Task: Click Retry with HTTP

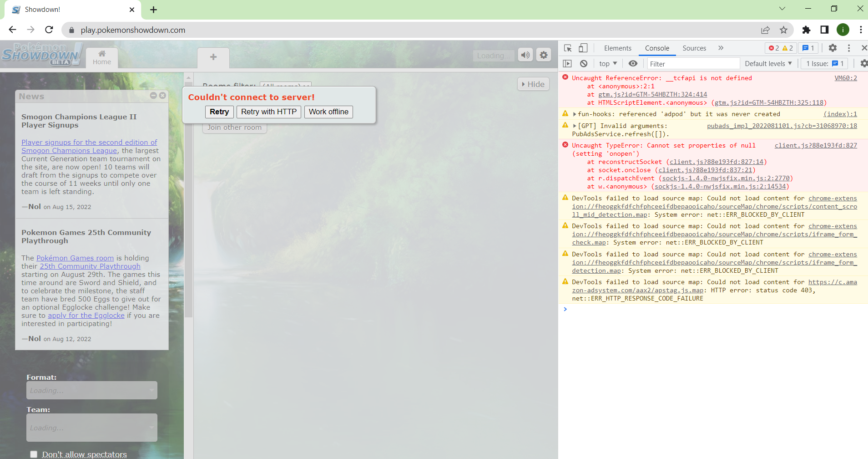Action: coord(269,112)
